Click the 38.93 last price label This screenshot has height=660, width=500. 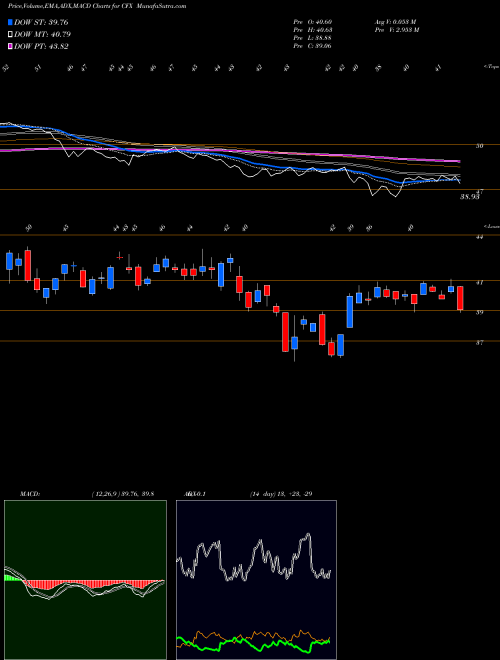469,197
